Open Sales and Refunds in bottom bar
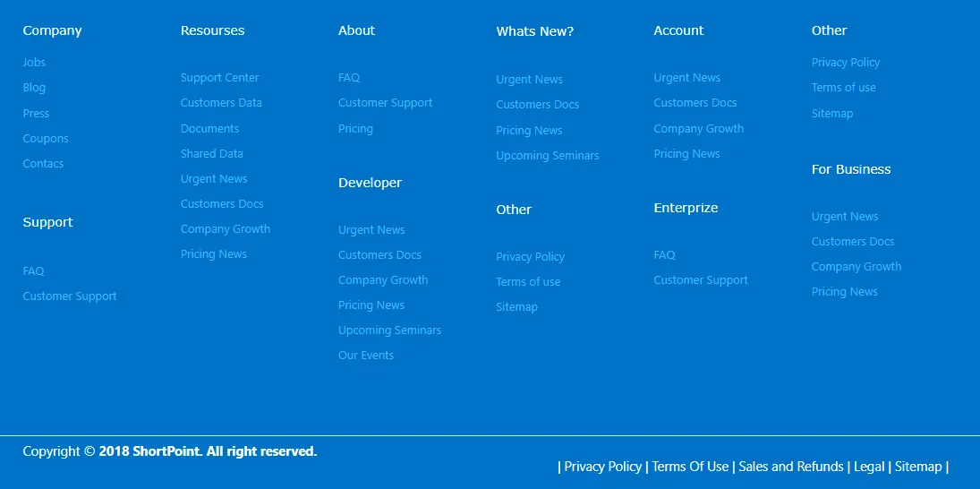Image resolution: width=980 pixels, height=489 pixels. click(790, 467)
